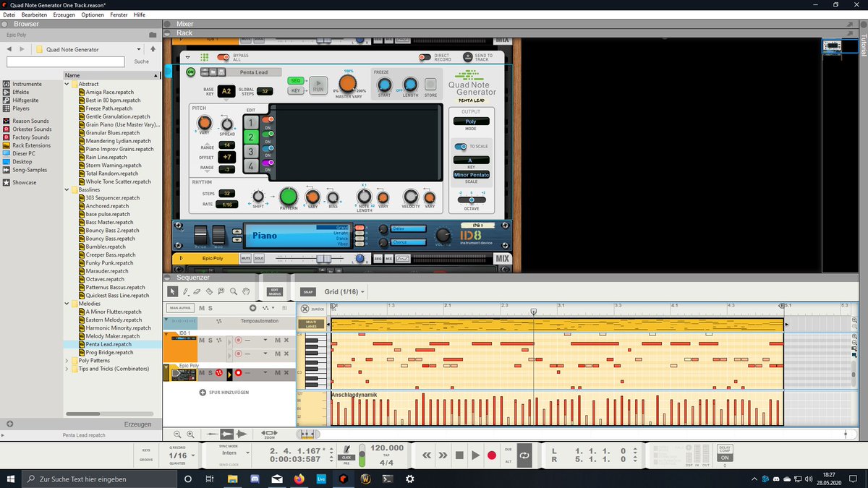Open the Fenster menu

tap(119, 14)
